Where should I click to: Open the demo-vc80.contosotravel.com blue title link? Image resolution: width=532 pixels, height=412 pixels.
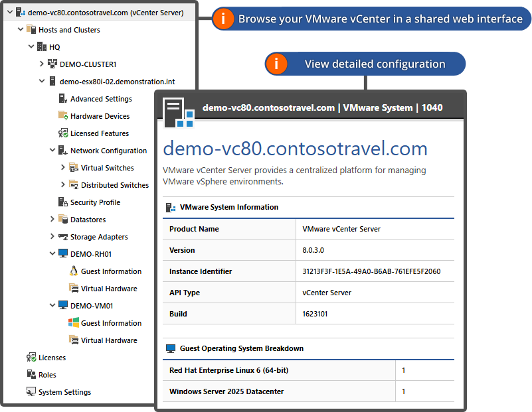pos(295,149)
